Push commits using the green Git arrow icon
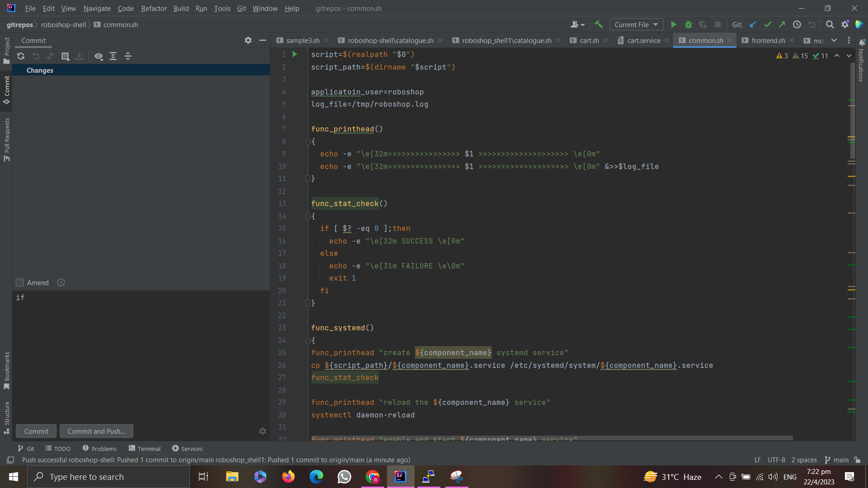Viewport: 868px width, 488px height. (783, 24)
